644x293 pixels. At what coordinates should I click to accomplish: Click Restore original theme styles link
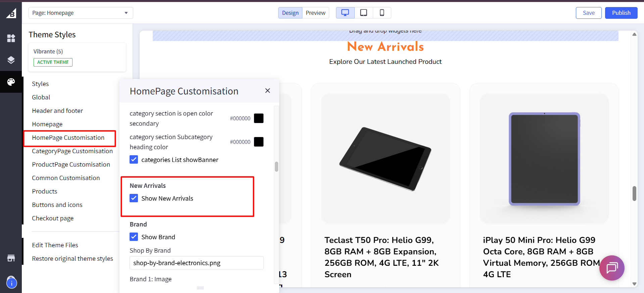pos(72,258)
